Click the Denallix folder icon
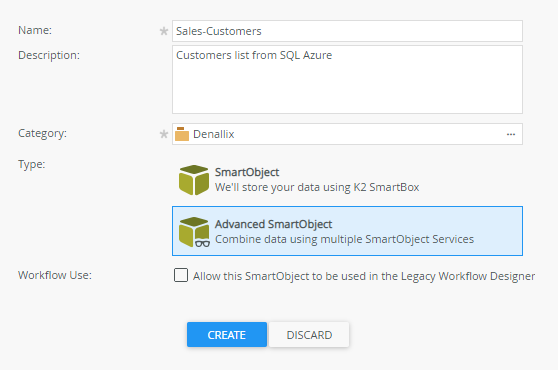 point(182,134)
